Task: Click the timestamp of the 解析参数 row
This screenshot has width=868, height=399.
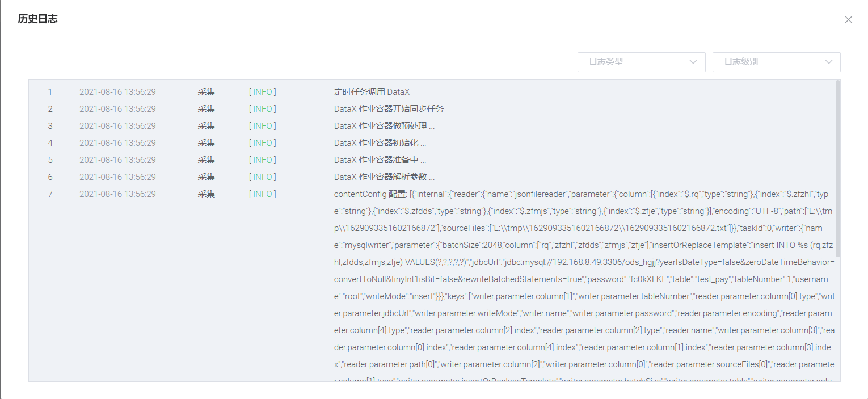Action: [117, 177]
